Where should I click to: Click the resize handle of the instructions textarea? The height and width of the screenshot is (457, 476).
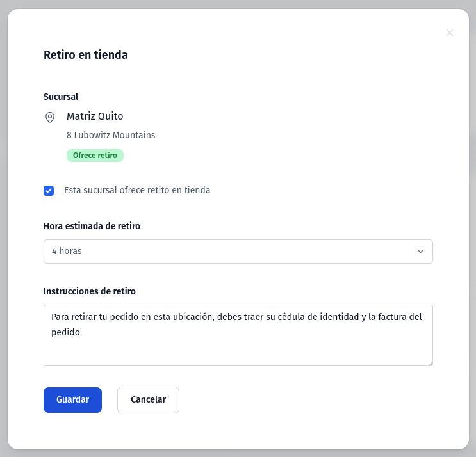(430, 364)
